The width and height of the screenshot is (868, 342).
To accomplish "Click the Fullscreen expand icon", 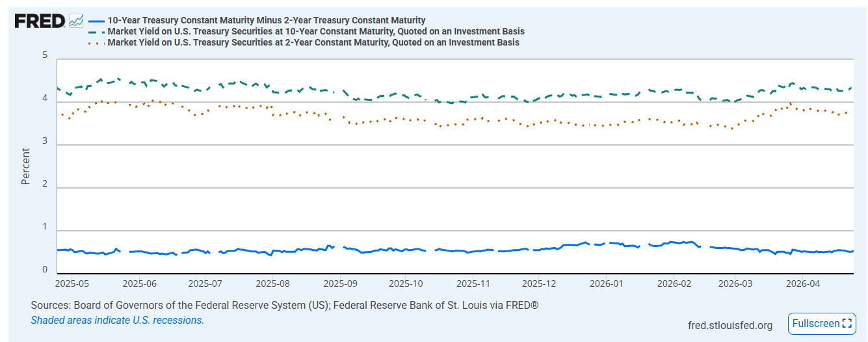I will click(x=847, y=323).
